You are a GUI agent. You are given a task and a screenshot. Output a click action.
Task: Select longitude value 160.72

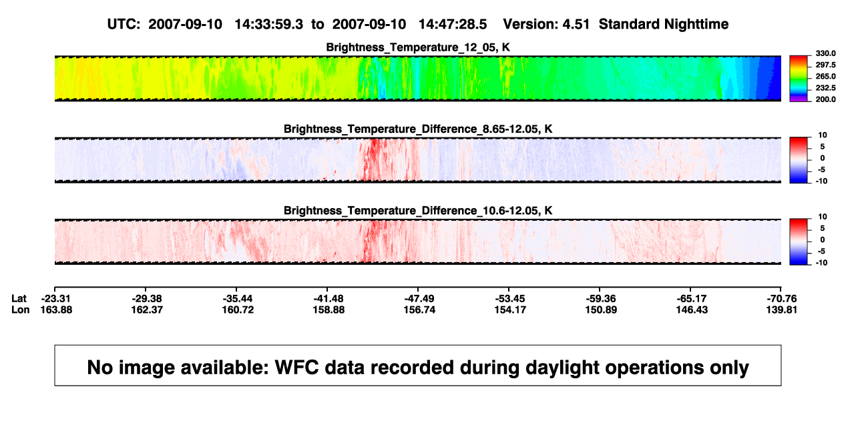(x=238, y=310)
